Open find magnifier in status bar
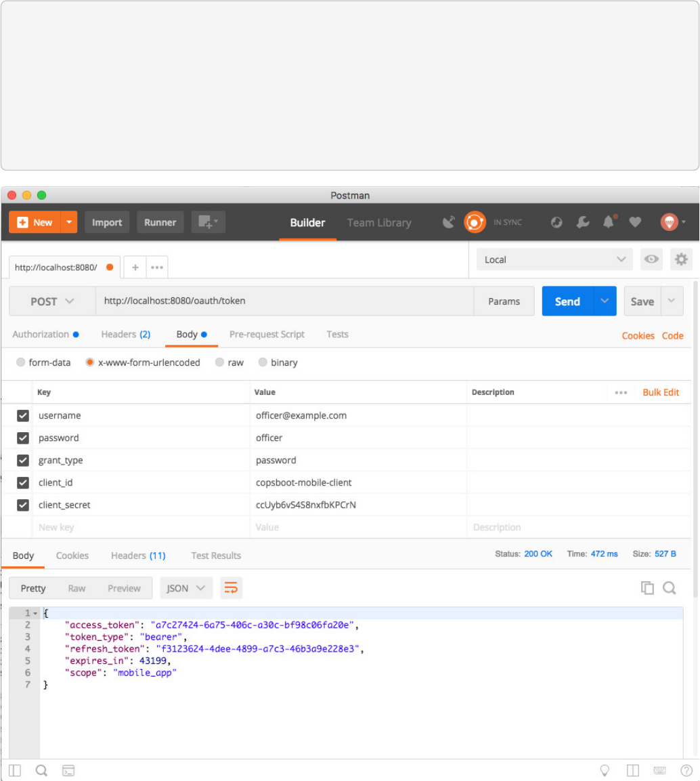The image size is (700, 781). 41,771
